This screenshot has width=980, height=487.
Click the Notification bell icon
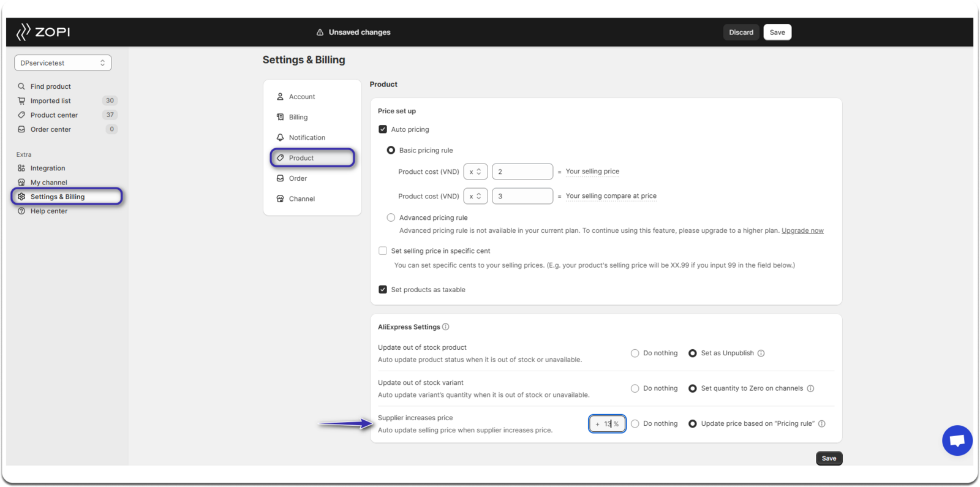pyautogui.click(x=280, y=137)
